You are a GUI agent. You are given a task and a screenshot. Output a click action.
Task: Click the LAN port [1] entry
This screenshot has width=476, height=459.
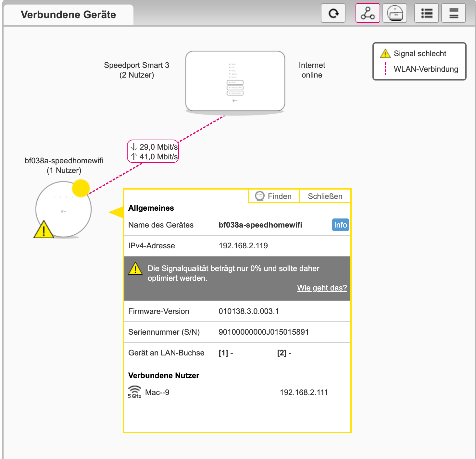click(x=226, y=353)
